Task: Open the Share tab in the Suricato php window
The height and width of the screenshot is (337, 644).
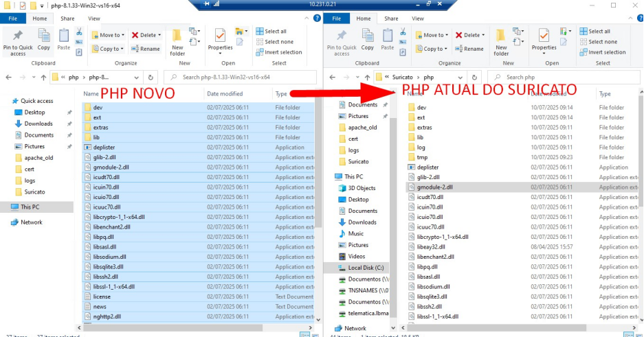Action: (391, 19)
